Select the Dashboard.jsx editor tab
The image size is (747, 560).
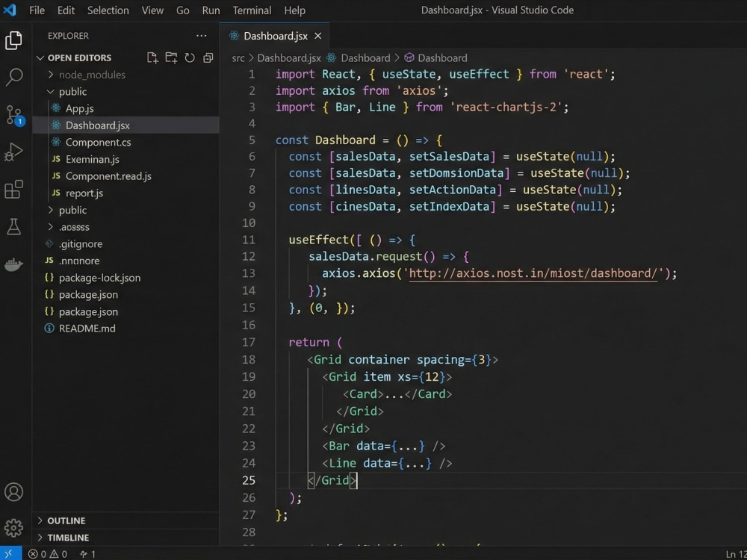coord(274,36)
